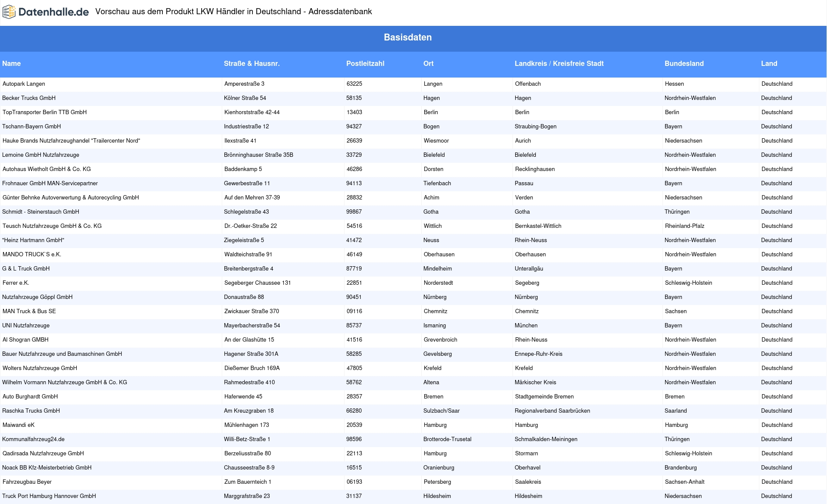Select Hauke Brands Nutzfahrzeughandel entry
Image resolution: width=827 pixels, height=504 pixels.
click(x=71, y=141)
